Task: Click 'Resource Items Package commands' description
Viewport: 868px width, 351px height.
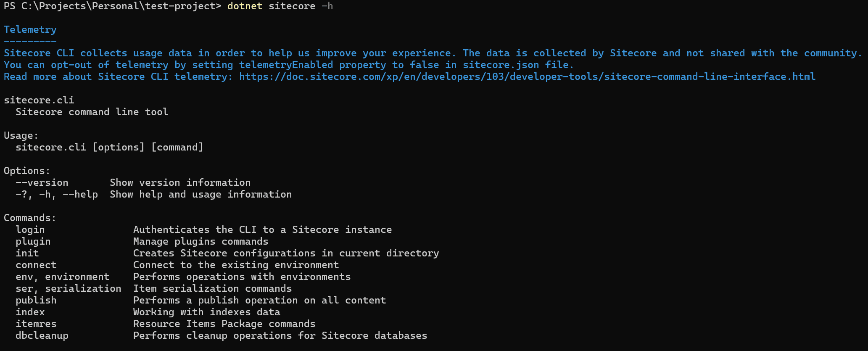Action: click(224, 324)
